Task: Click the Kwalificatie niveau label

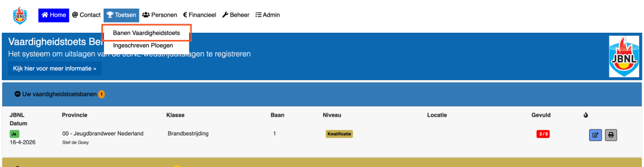Action: (339, 134)
